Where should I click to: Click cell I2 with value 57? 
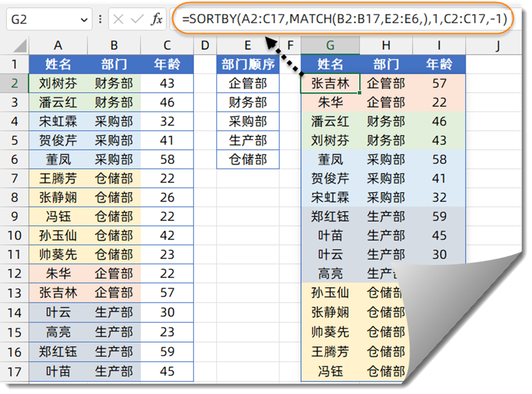pos(439,83)
